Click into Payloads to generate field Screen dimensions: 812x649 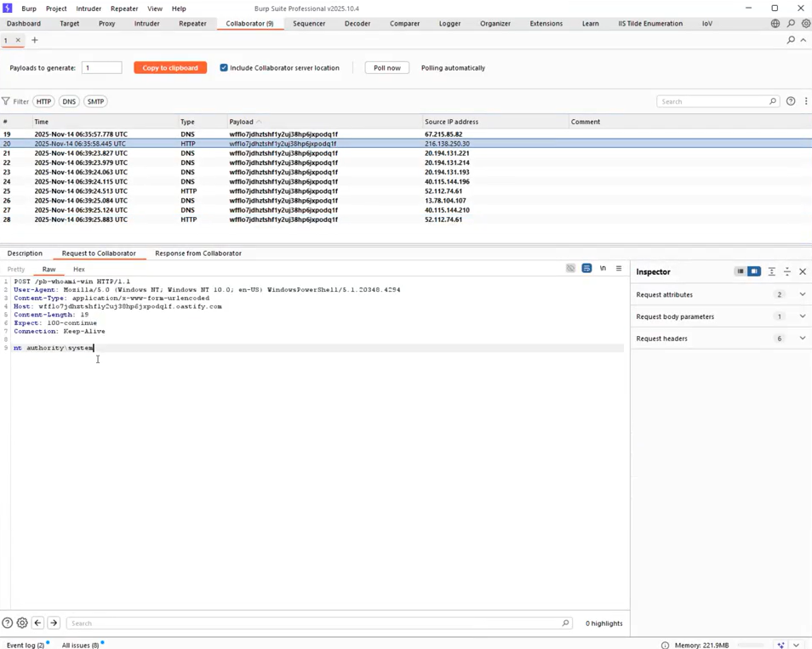(101, 68)
